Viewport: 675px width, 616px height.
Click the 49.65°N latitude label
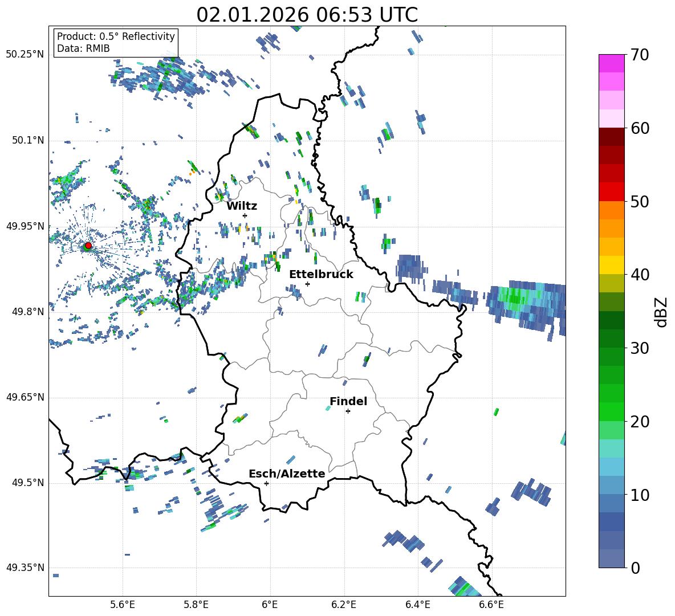[x=25, y=397]
